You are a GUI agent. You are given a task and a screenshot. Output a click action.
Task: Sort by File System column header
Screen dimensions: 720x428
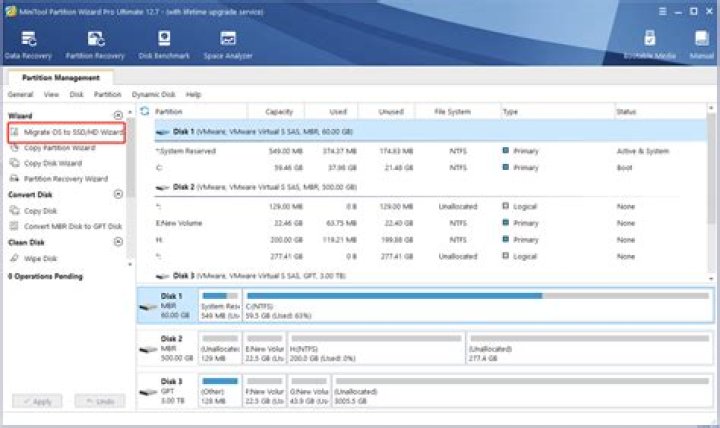[x=452, y=112]
